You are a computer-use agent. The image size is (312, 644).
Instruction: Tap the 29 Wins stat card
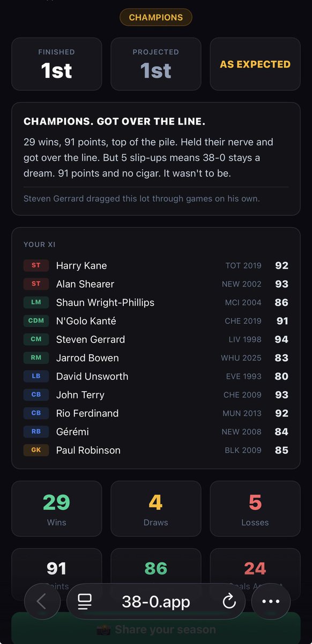tap(56, 509)
